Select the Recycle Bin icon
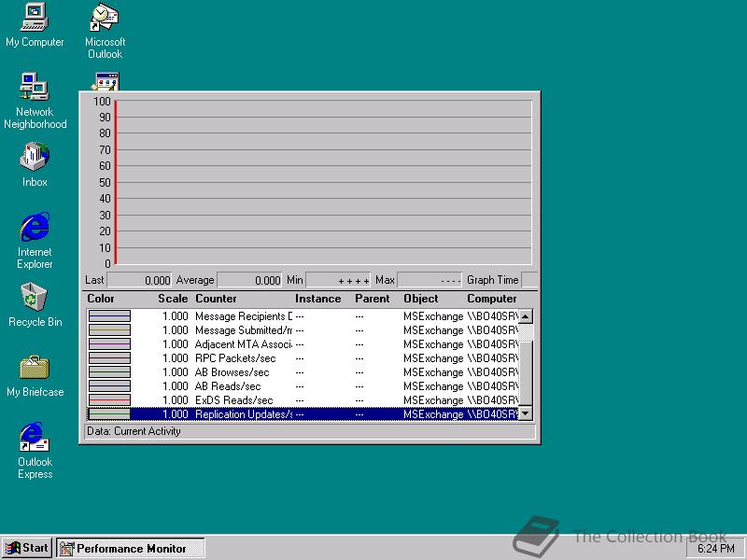 (35, 305)
